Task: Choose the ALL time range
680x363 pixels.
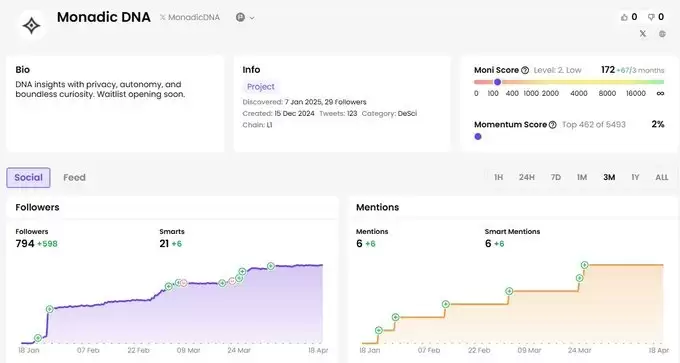Action: click(x=662, y=177)
